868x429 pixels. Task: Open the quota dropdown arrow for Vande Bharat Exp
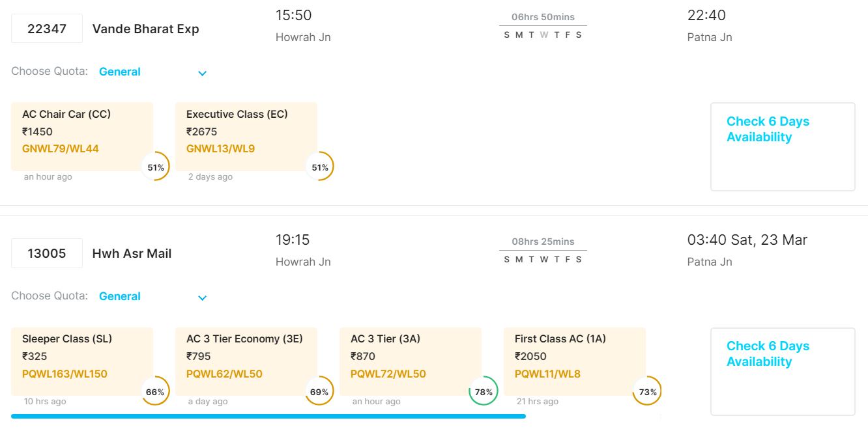[x=202, y=73]
